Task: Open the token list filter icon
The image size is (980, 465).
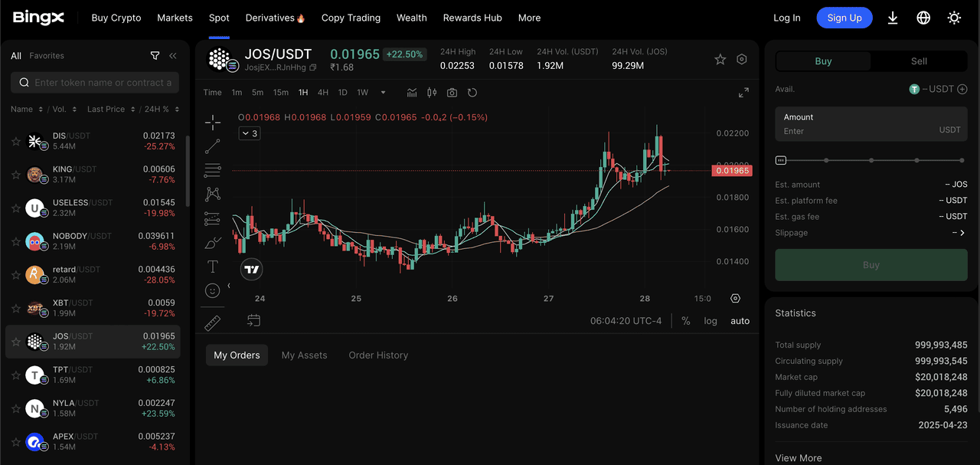Action: point(155,56)
